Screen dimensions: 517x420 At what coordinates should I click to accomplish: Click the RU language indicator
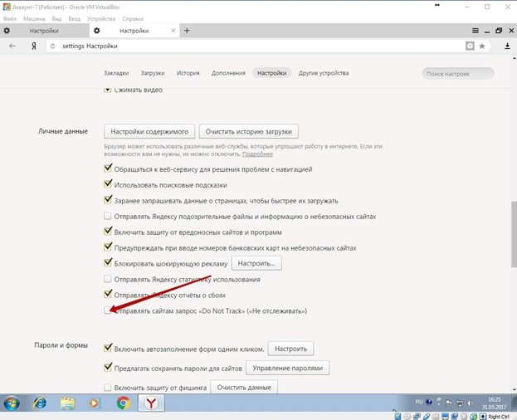click(419, 402)
